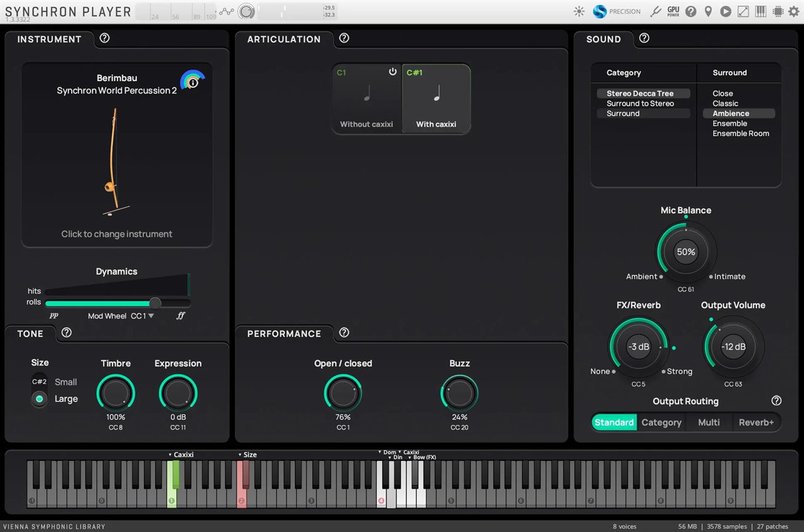
Task: Click the GPU Power icon
Action: pos(673,11)
